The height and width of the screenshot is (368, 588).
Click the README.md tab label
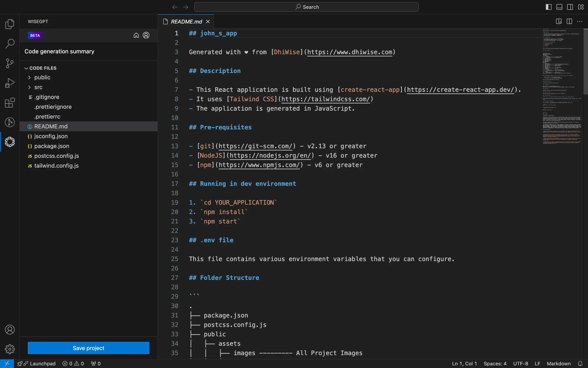(x=186, y=21)
